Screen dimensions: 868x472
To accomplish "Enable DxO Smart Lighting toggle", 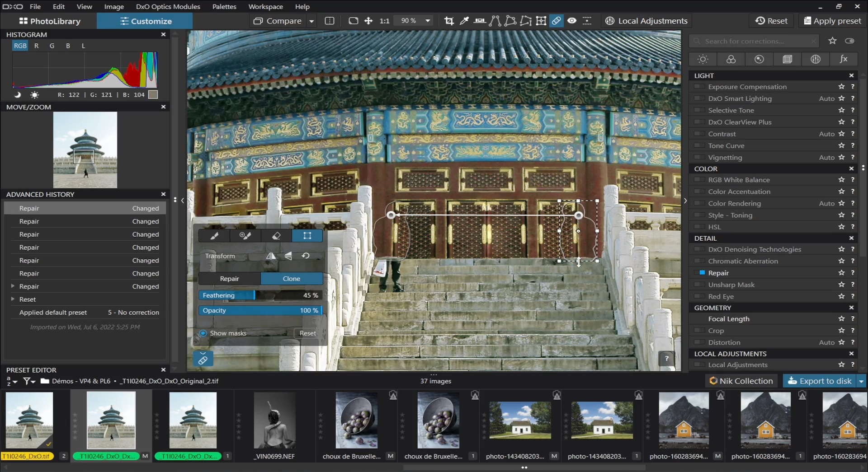I will pos(699,98).
